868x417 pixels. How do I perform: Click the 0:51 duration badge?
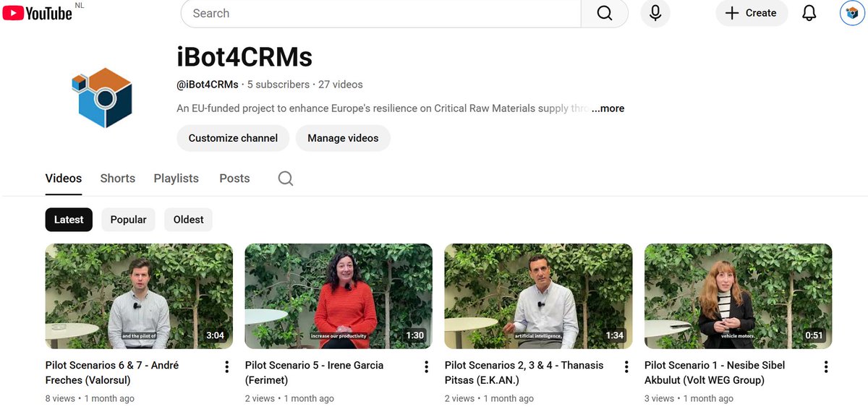pyautogui.click(x=814, y=335)
